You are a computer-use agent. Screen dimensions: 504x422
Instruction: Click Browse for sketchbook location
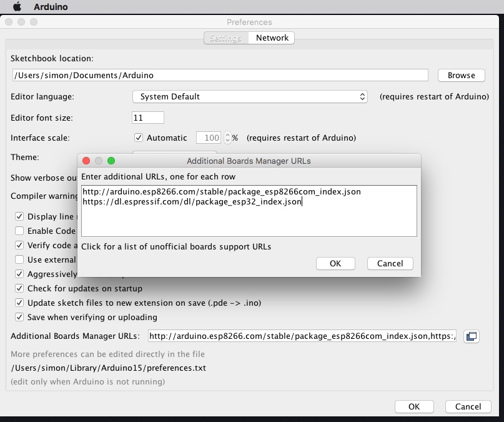(461, 75)
